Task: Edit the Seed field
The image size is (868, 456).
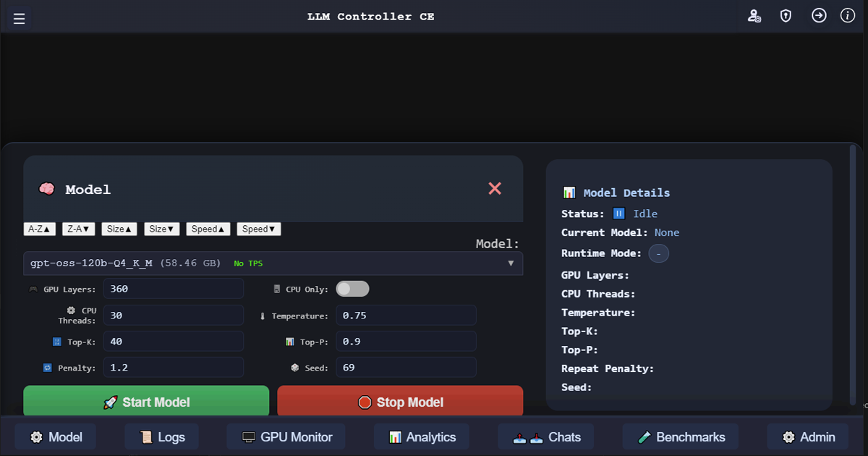Action: [406, 367]
